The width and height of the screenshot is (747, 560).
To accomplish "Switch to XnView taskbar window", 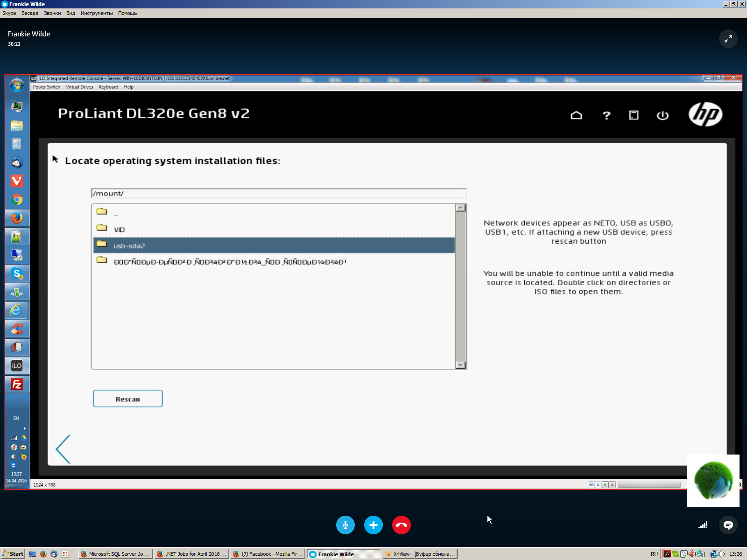I will click(420, 554).
